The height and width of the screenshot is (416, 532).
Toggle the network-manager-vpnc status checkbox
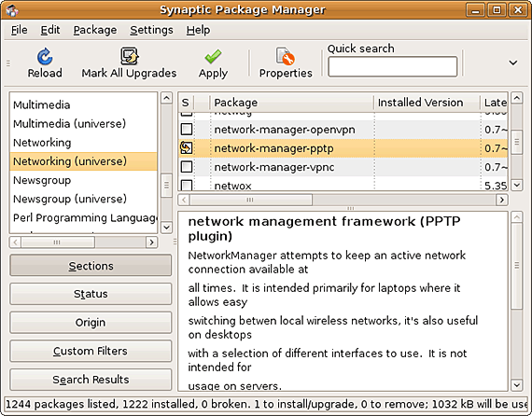[187, 167]
